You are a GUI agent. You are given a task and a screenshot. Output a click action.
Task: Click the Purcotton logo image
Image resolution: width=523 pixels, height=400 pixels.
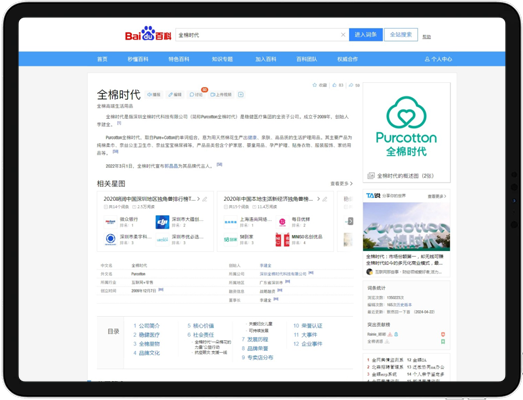[x=406, y=126]
